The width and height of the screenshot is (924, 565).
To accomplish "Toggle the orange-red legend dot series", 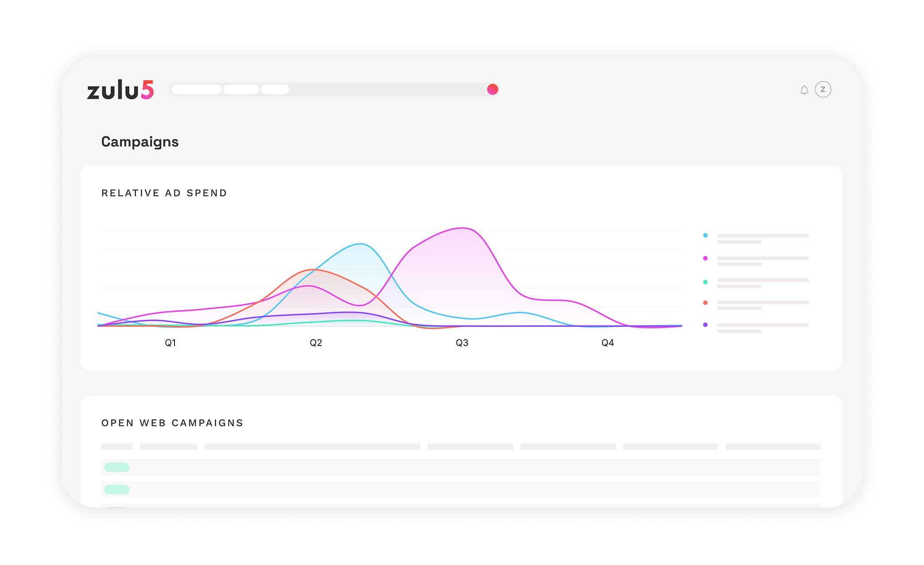I will point(705,302).
